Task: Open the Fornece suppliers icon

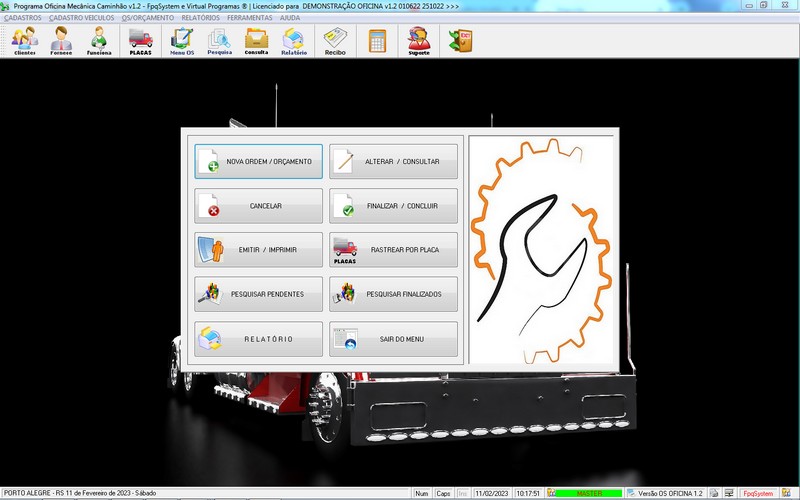Action: pyautogui.click(x=61, y=41)
